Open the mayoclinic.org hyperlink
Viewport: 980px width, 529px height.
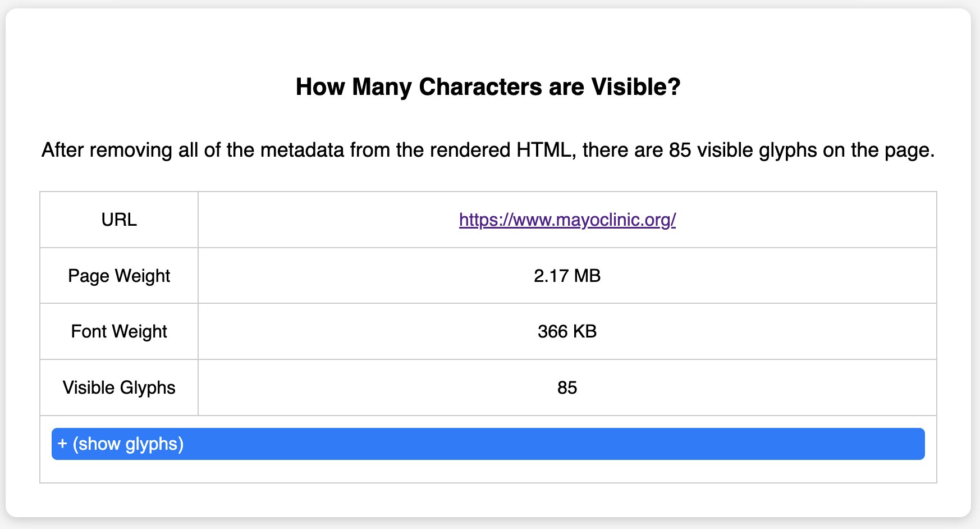pyautogui.click(x=567, y=220)
